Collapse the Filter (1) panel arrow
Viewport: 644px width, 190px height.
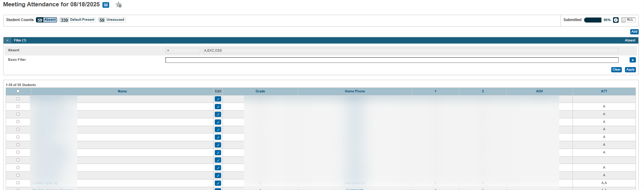(x=7, y=40)
